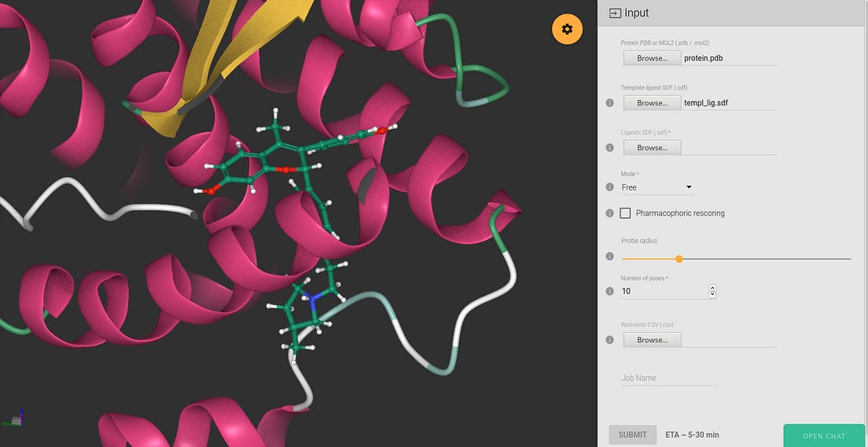Show info for Ligands SDF field

[x=609, y=148]
